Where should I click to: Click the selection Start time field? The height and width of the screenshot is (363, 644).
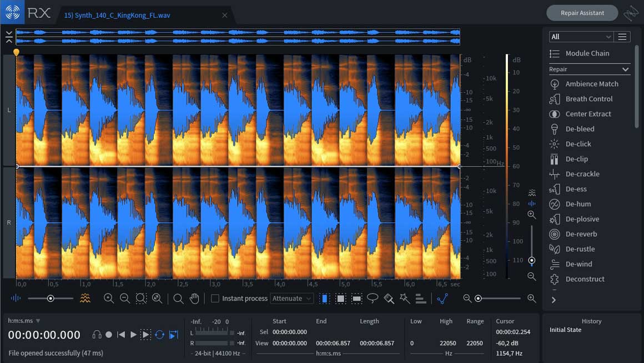290,332
